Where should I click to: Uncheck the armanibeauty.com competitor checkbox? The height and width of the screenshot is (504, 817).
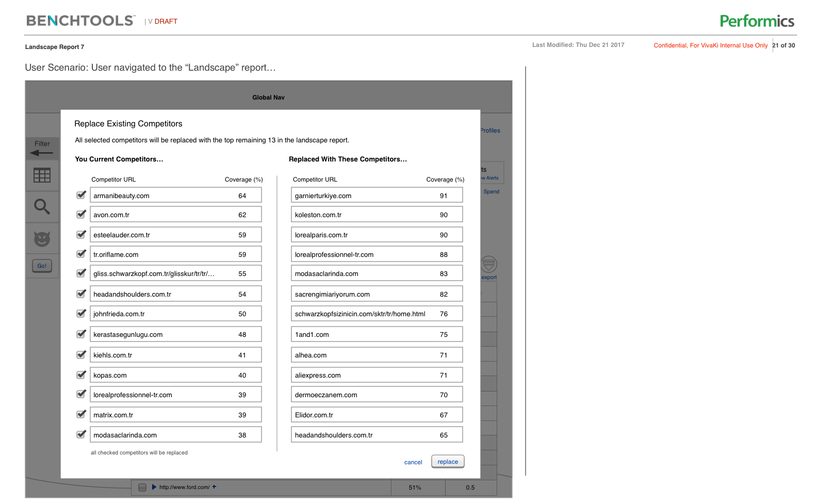click(81, 195)
